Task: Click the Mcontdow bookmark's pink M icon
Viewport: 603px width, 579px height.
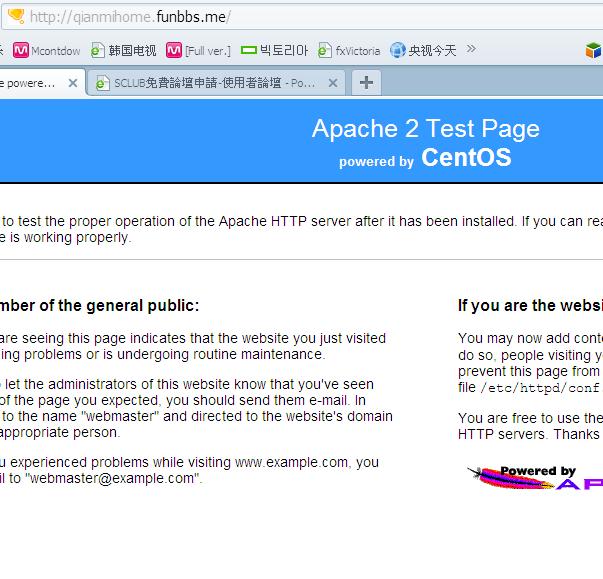Action: 21,50
